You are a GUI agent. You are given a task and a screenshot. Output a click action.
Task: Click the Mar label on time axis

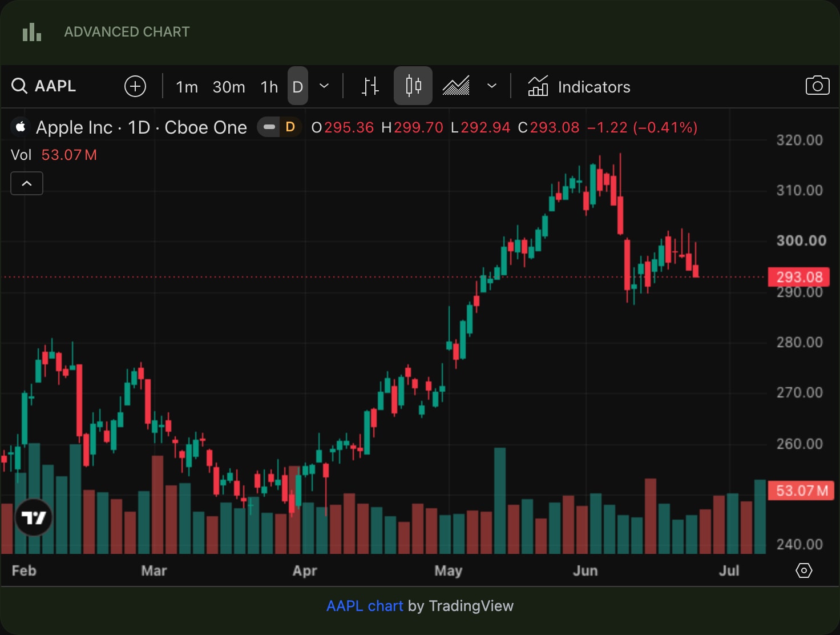pyautogui.click(x=154, y=570)
